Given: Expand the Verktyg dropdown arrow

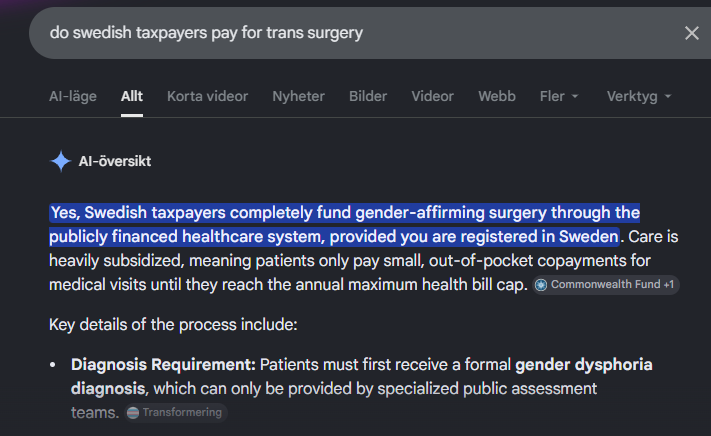Looking at the screenshot, I should (x=668, y=97).
